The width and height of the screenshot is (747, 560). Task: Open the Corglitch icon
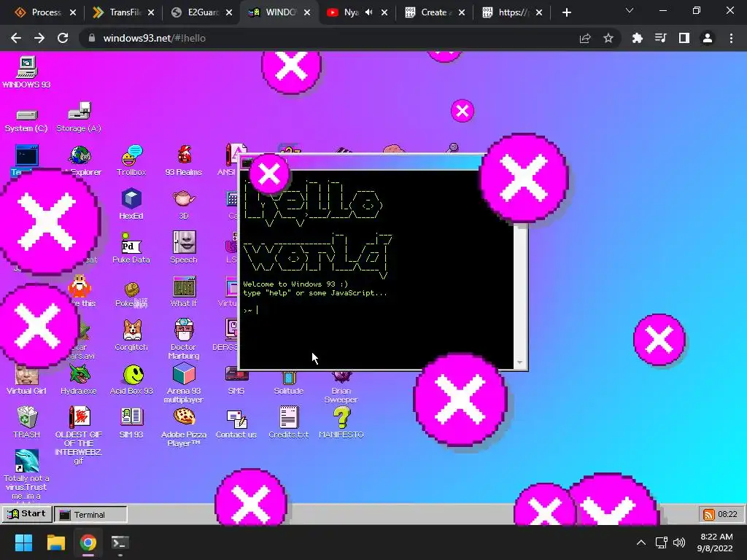[131, 335]
